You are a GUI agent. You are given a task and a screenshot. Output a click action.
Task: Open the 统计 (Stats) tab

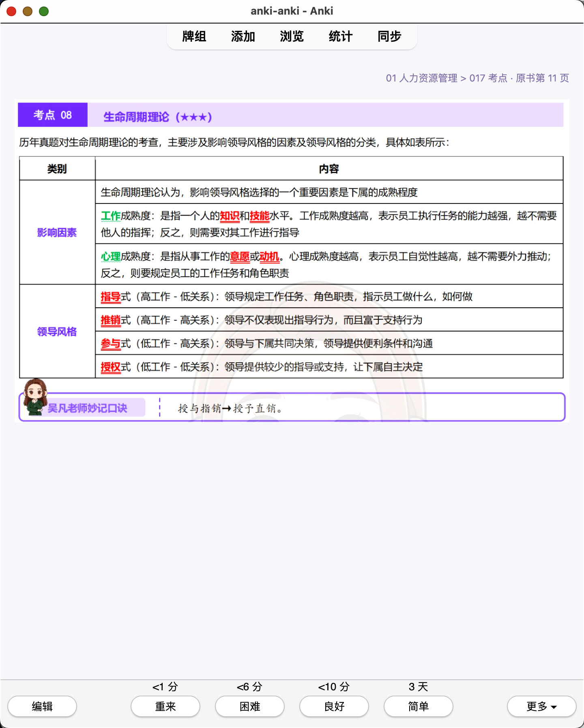341,36
